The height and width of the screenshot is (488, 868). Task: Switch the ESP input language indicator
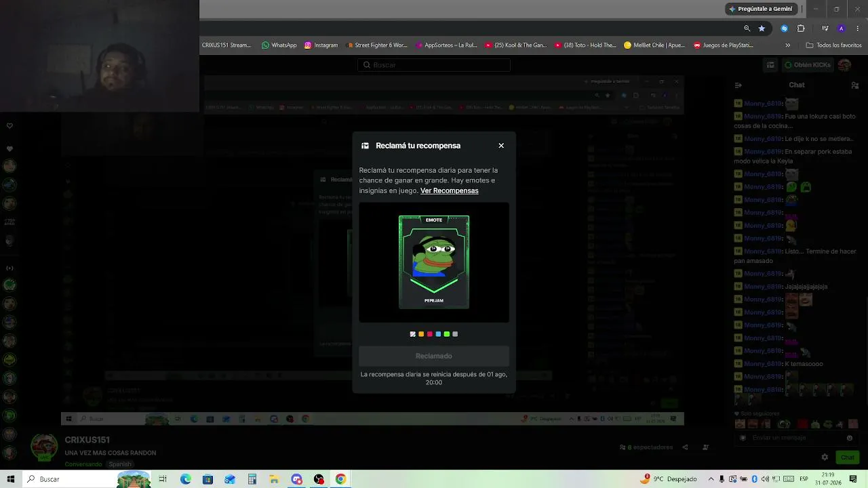click(x=804, y=479)
